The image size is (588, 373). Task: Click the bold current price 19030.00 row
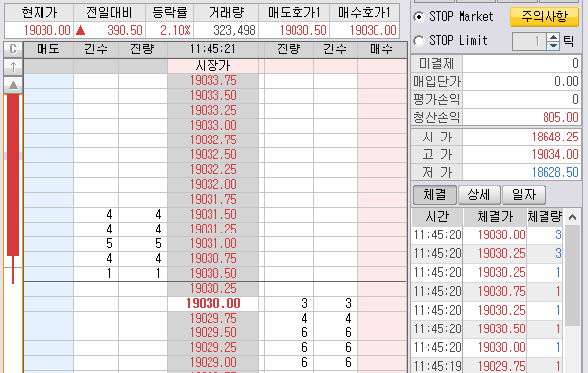[x=212, y=303]
